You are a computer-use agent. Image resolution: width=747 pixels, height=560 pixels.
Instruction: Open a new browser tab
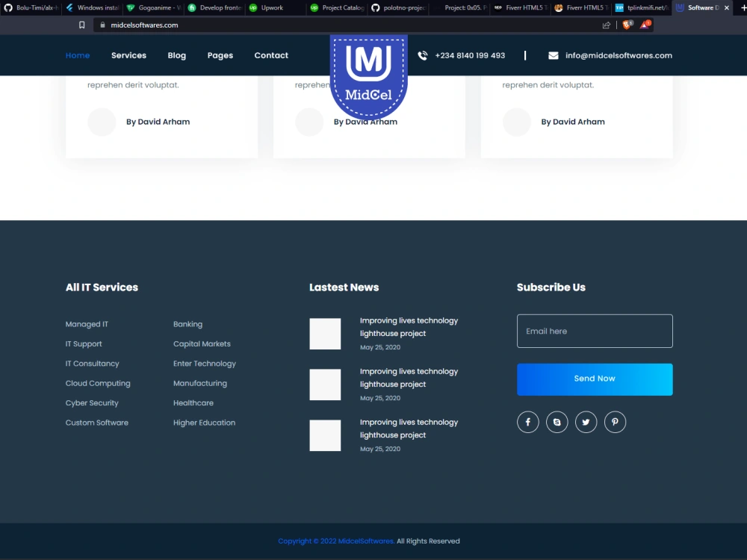743,7
